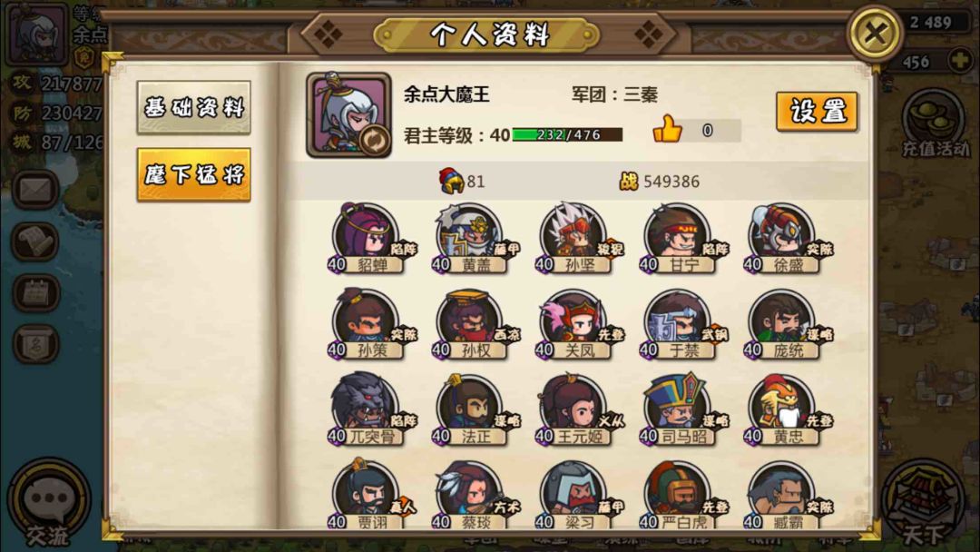Click the thumbs-up like icon
Image resolution: width=980 pixels, height=552 pixels.
(667, 129)
